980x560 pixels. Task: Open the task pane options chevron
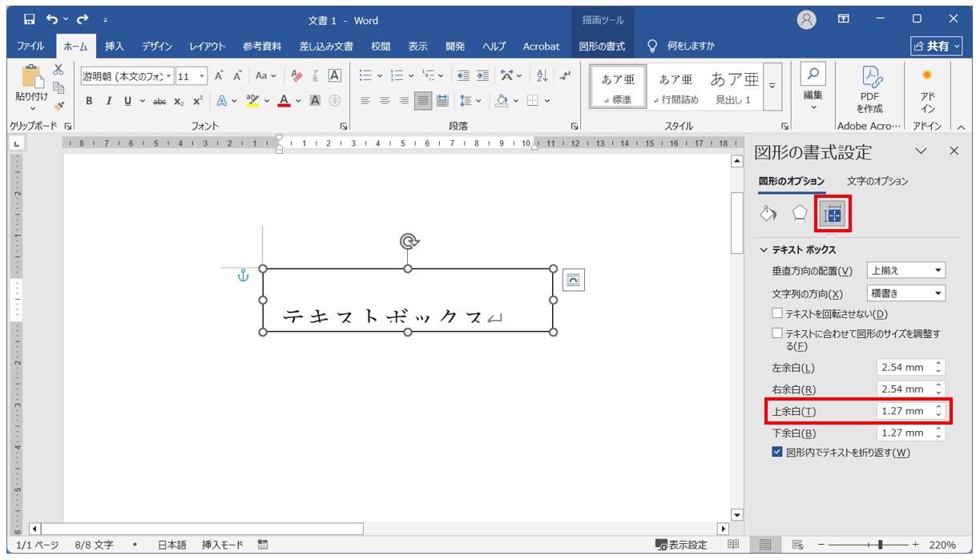(x=921, y=151)
